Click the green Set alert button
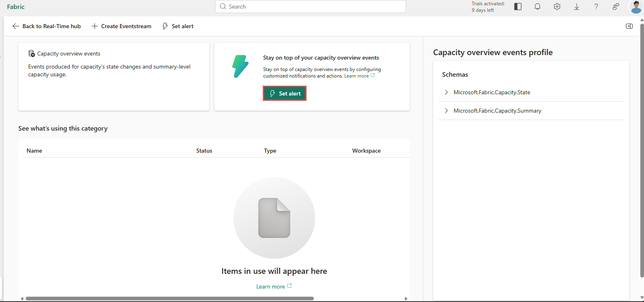644x302 pixels. tap(284, 93)
